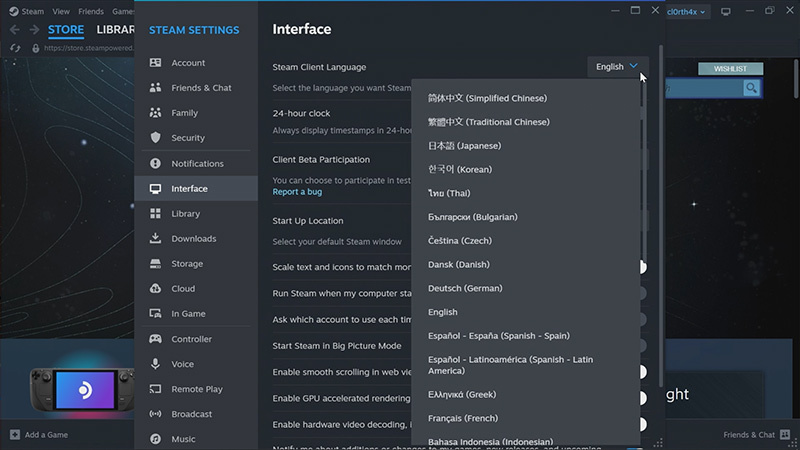
Task: Open the Security settings section
Action: pyautogui.click(x=187, y=138)
